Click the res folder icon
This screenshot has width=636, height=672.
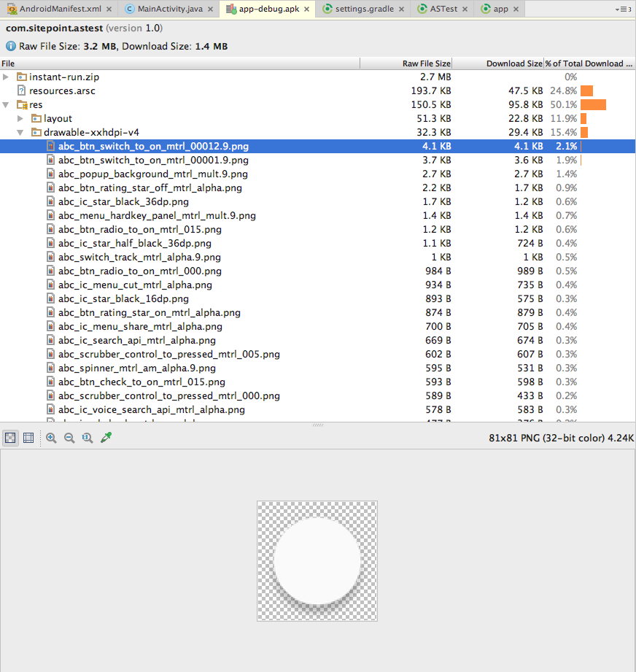(x=22, y=104)
